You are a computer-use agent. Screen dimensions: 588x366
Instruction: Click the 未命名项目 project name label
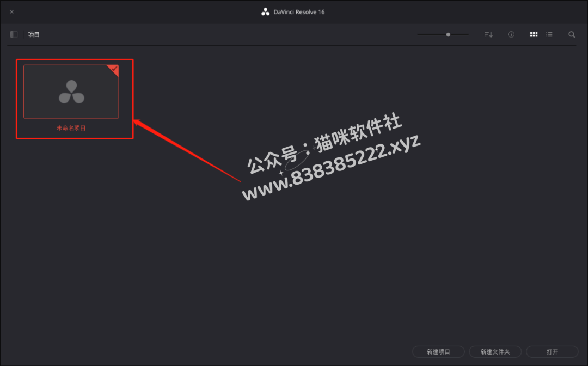[71, 128]
